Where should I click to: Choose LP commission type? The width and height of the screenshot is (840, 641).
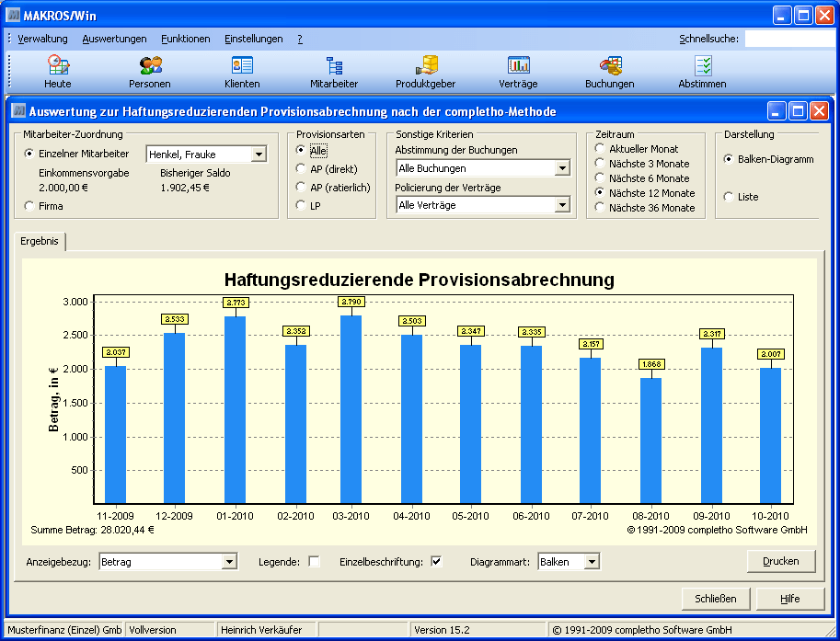click(301, 206)
